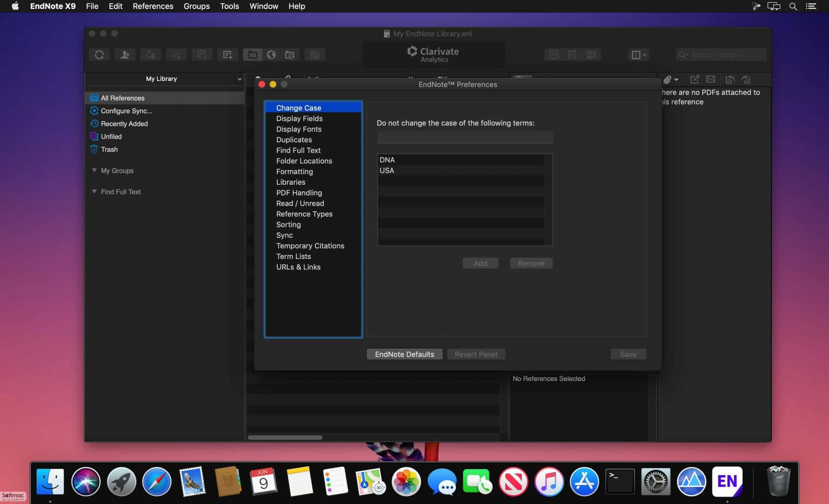Image resolution: width=829 pixels, height=504 pixels.
Task: Click the Add term button
Action: 480,263
